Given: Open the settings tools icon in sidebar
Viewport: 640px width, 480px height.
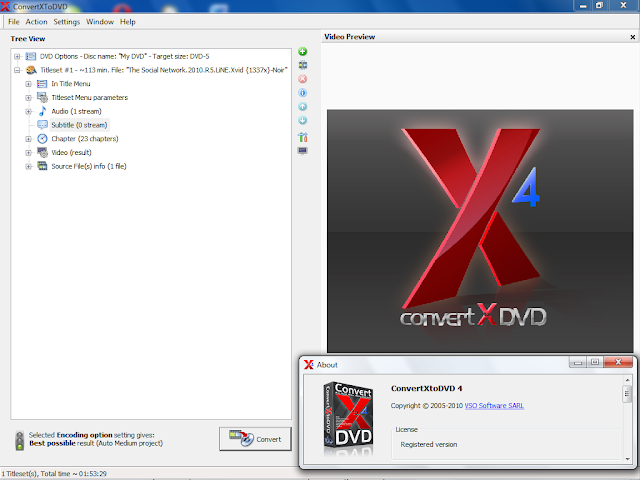Looking at the screenshot, I should [302, 137].
